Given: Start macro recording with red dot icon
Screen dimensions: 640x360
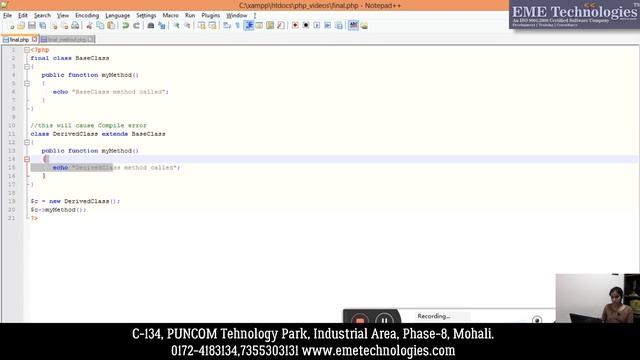Looking at the screenshot, I should 295,26.
